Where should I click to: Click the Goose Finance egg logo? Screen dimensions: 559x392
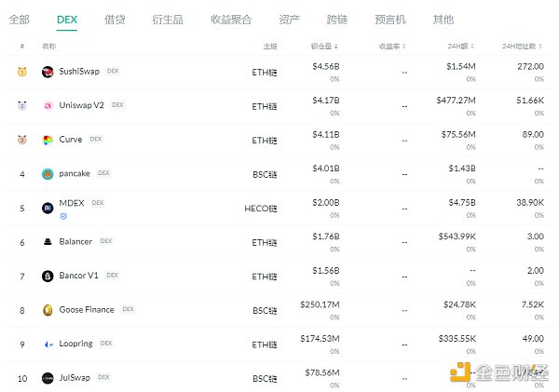tap(48, 310)
